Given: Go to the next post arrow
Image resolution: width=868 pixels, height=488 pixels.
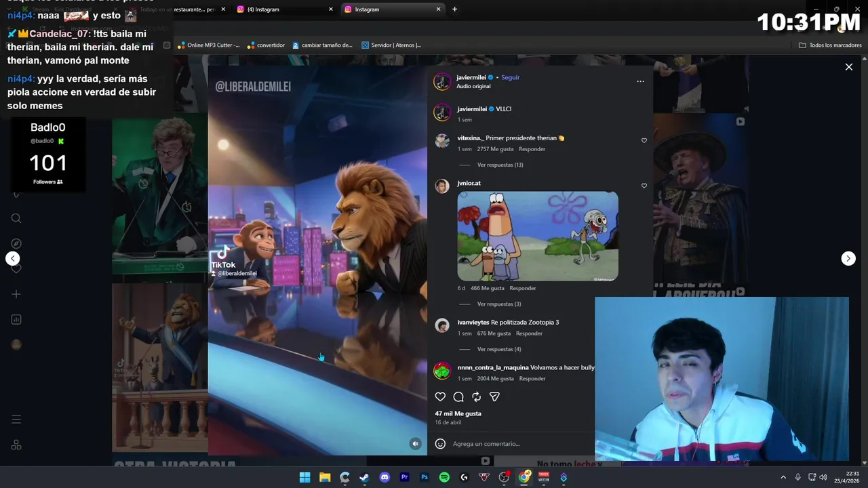Looking at the screenshot, I should pos(848,258).
